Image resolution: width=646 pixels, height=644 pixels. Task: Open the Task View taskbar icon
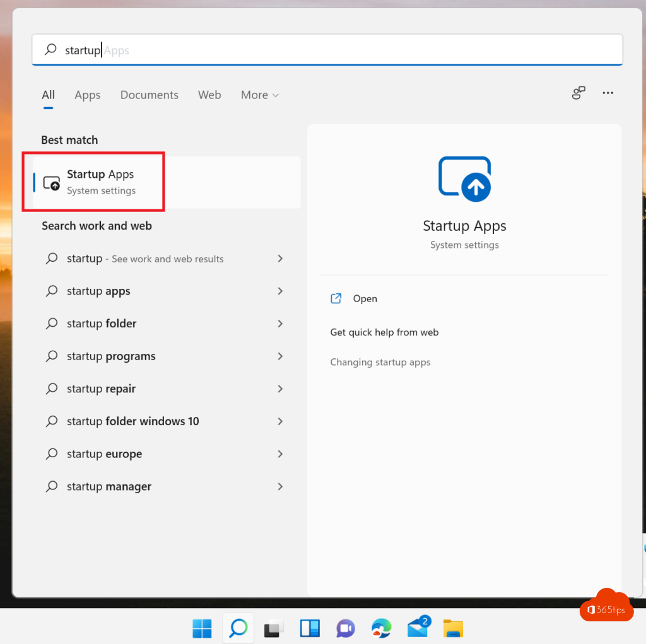pyautogui.click(x=274, y=628)
